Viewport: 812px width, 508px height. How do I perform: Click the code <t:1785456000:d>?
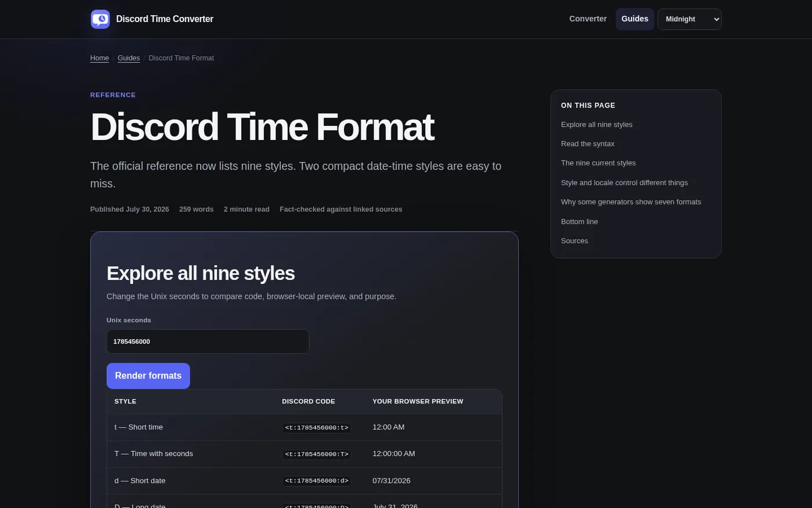[317, 481]
